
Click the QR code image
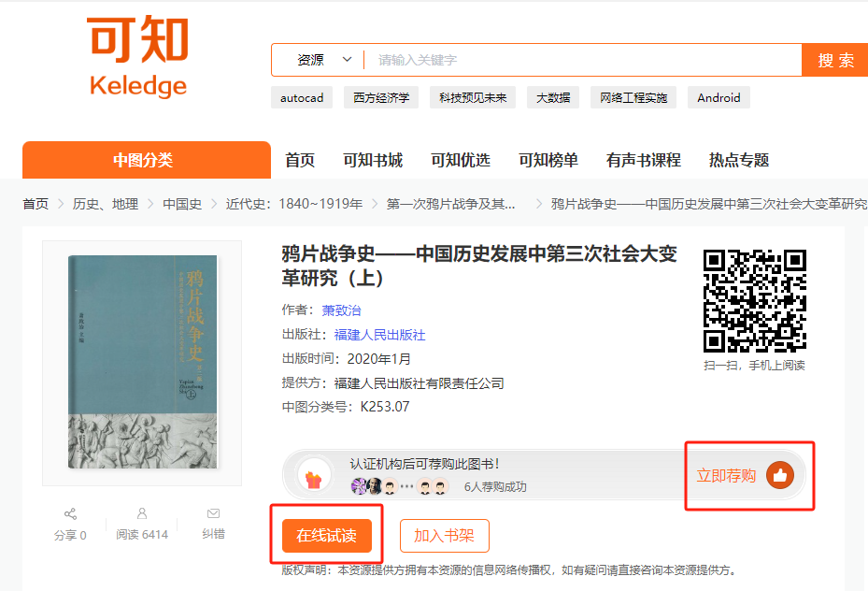click(x=755, y=301)
